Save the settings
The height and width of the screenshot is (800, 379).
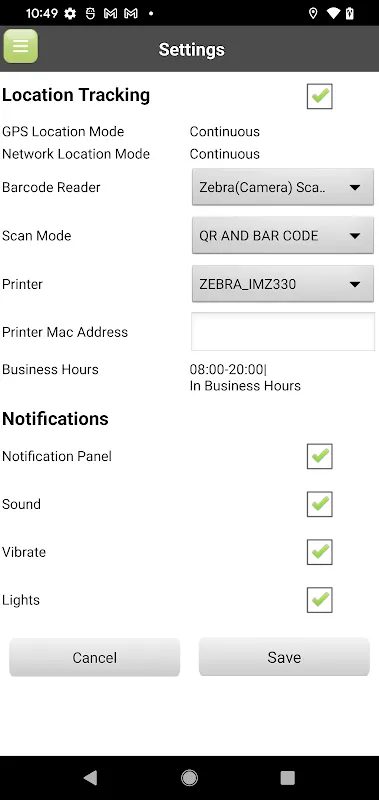pyautogui.click(x=284, y=657)
